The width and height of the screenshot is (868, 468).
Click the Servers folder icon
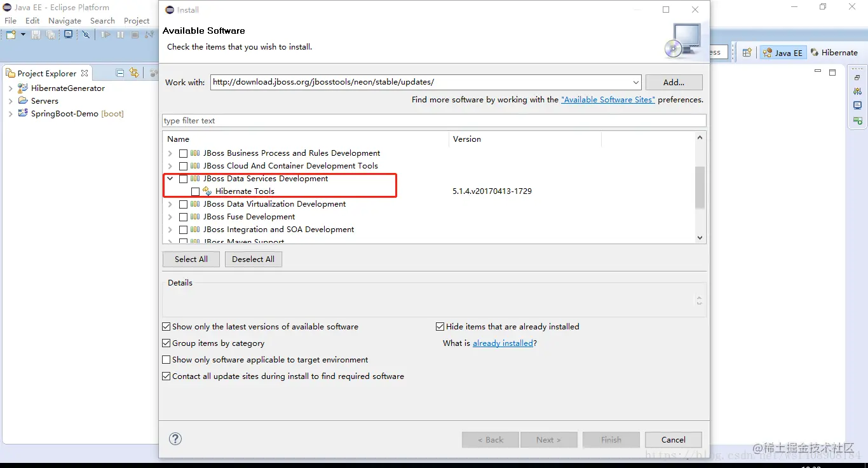[x=23, y=101]
